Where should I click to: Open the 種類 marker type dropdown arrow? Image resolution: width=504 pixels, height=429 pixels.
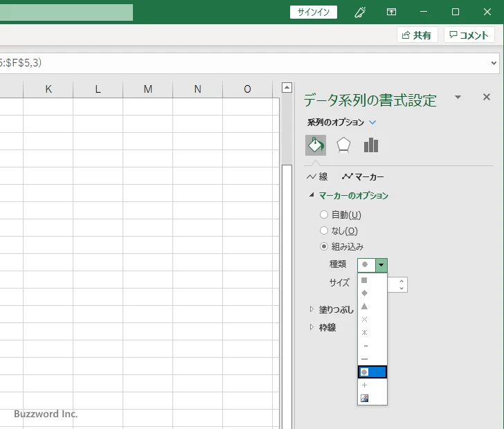(381, 265)
